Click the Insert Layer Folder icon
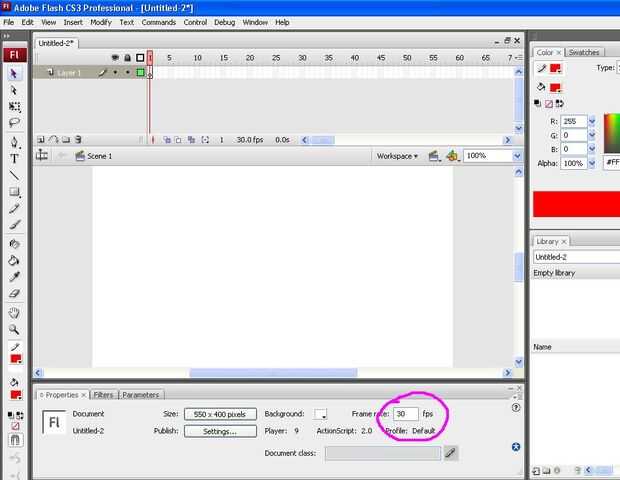Viewport: 620px width, 480px height. tap(66, 140)
